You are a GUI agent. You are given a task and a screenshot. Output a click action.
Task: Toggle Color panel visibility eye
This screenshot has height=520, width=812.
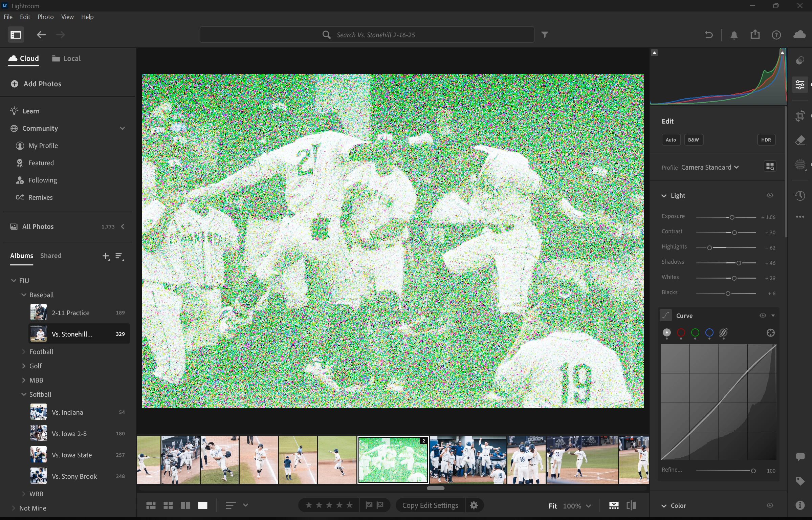click(770, 505)
